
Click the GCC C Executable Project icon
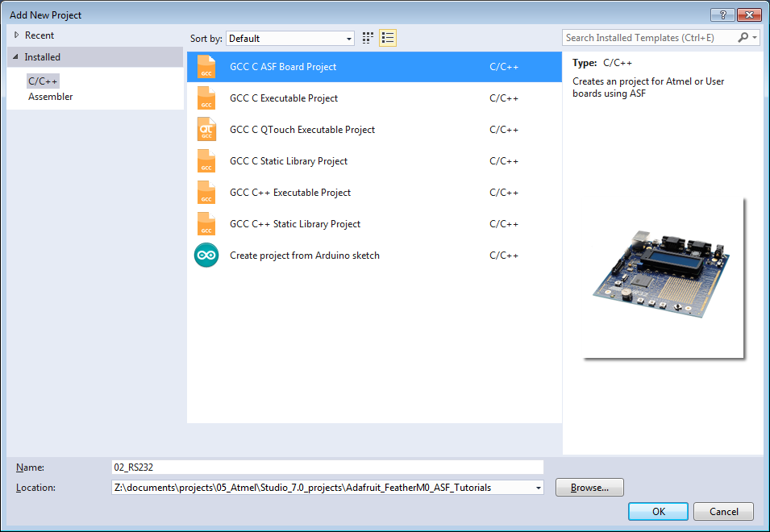(206, 98)
